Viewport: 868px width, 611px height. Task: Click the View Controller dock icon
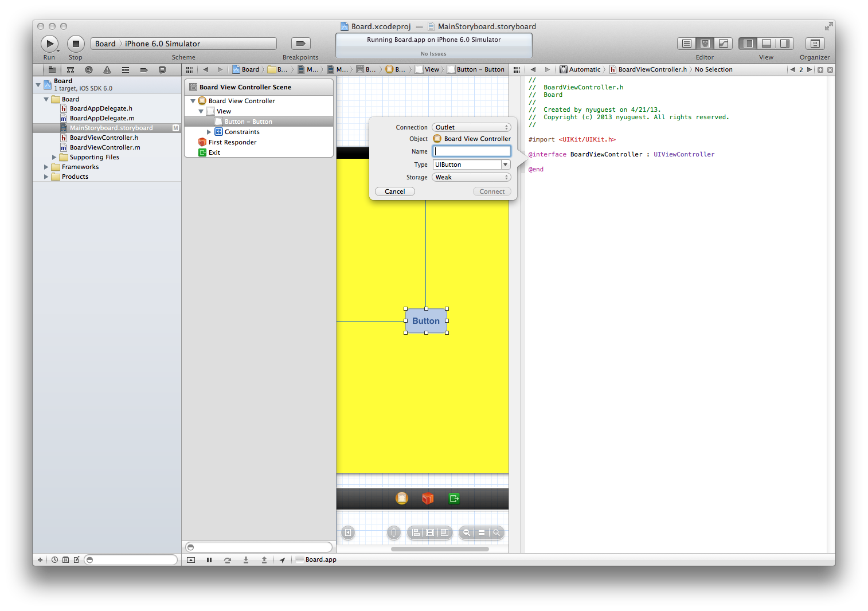(402, 498)
